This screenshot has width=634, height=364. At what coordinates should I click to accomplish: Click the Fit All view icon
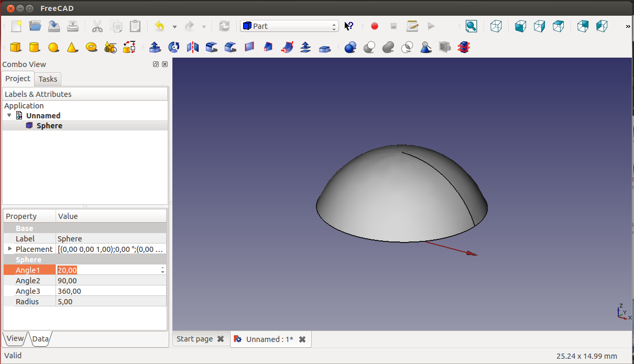point(471,26)
